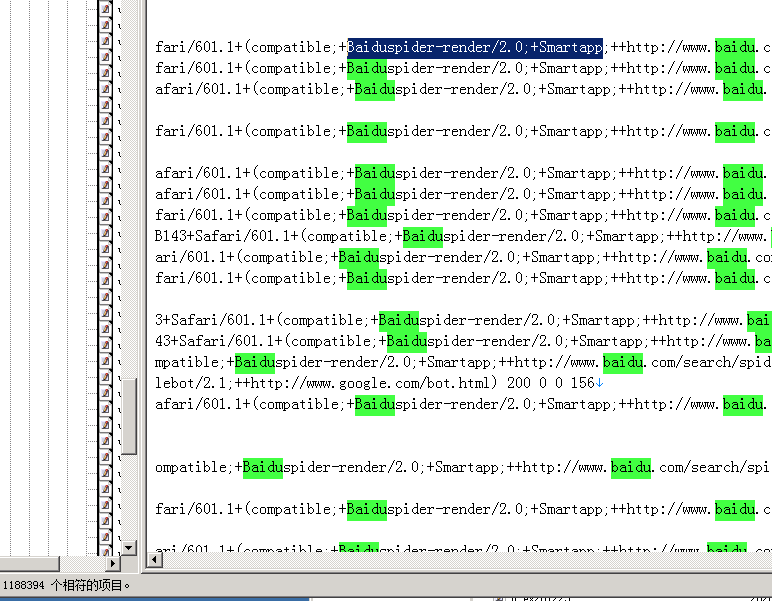The height and width of the screenshot is (601, 772).
Task: Click the file tree vertical scrollbar thumb
Action: pos(129,416)
